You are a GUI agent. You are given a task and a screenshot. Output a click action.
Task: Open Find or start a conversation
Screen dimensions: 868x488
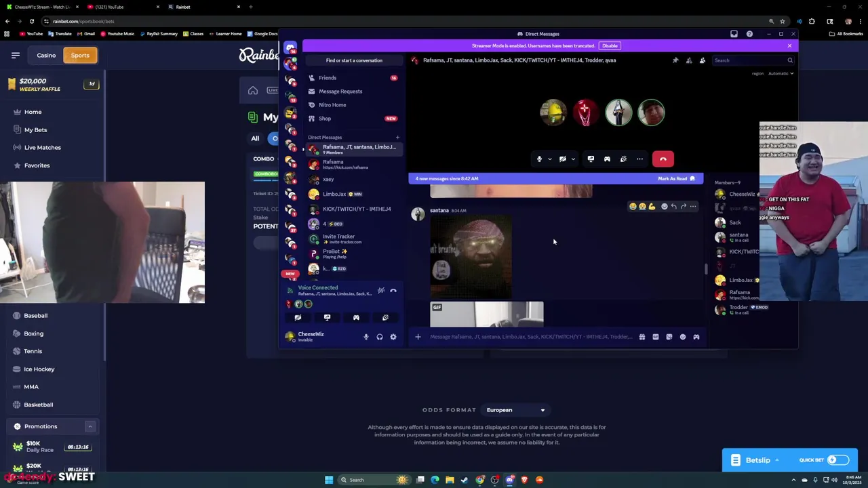[354, 60]
